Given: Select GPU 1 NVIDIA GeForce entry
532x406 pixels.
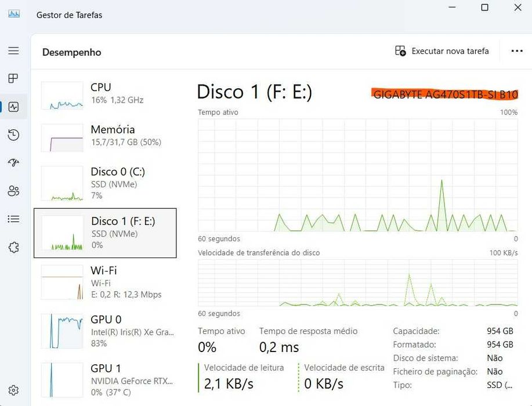Looking at the screenshot, I should coord(105,380).
